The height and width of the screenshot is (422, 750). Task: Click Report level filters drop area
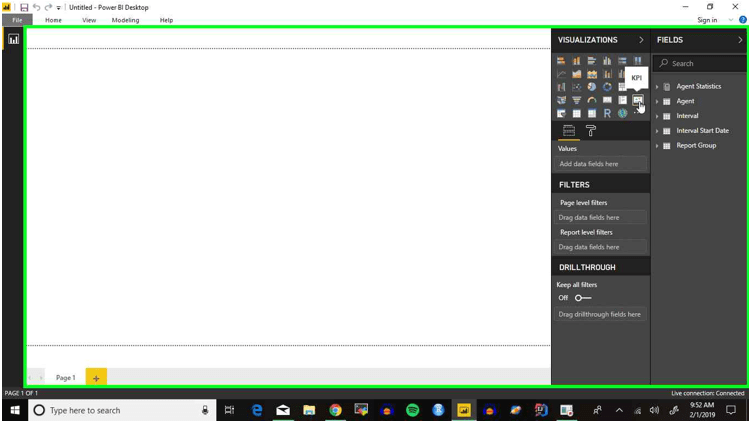[x=601, y=247]
